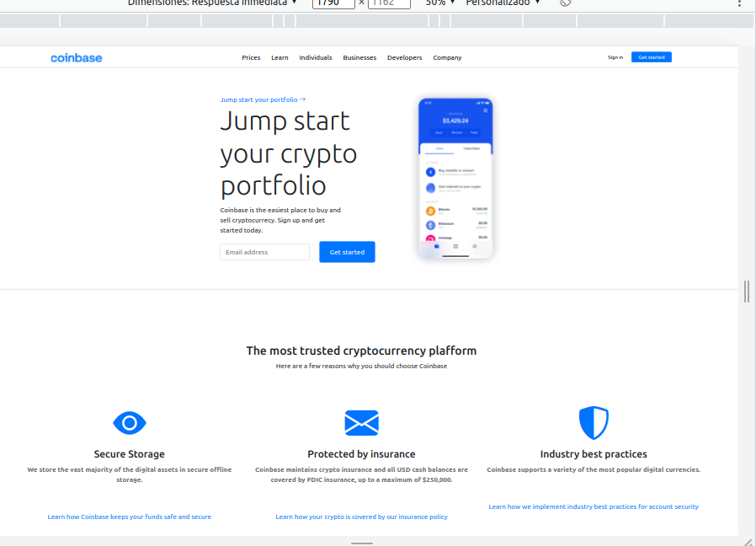Click the Protected by insurance heading
Screen dimensions: 756x546
tap(362, 454)
